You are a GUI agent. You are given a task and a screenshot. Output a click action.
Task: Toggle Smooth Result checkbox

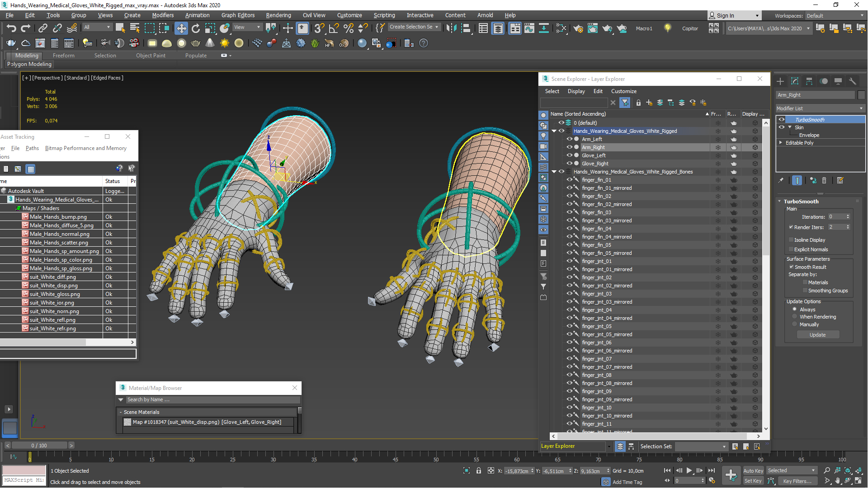[x=792, y=267]
